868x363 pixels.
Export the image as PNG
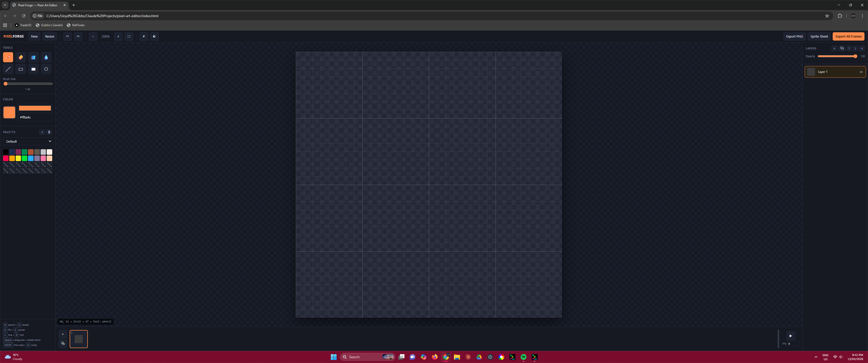794,36
